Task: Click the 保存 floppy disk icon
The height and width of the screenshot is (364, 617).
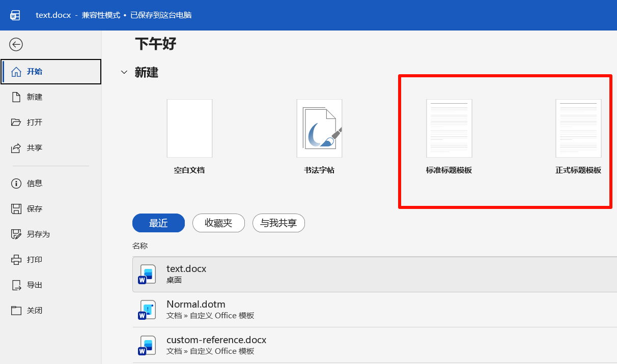Action: tap(16, 209)
